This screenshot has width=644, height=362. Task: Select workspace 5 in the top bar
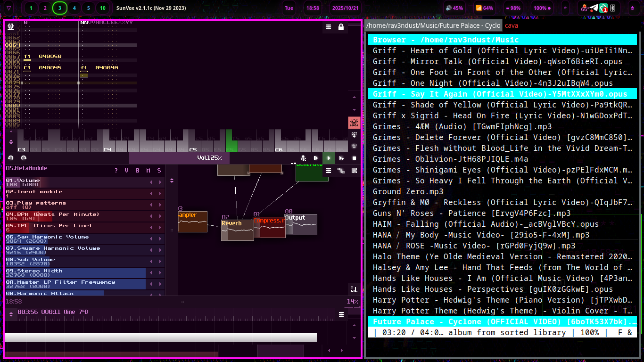[88, 8]
